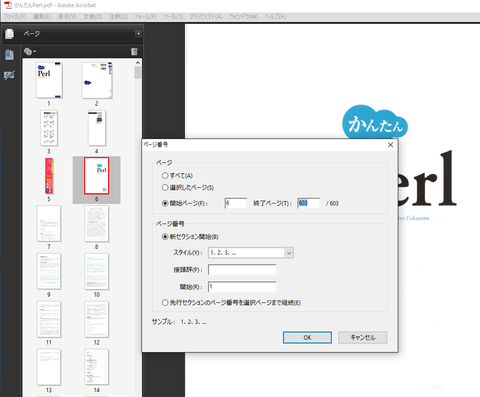The width and height of the screenshot is (480, 397).
Task: Open the ヘルプ(H) menu
Action: tap(276, 16)
